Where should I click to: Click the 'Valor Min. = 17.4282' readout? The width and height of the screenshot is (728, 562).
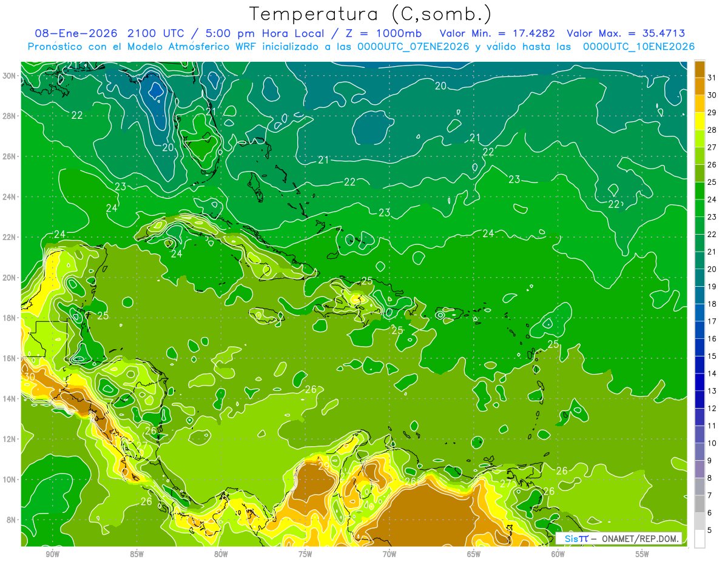pyautogui.click(x=499, y=33)
